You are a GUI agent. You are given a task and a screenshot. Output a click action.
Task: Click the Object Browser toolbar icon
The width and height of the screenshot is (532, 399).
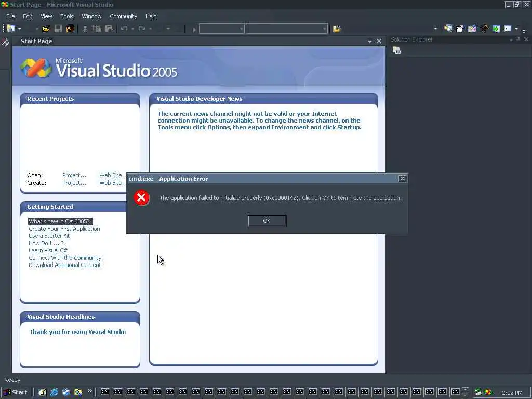point(472,29)
